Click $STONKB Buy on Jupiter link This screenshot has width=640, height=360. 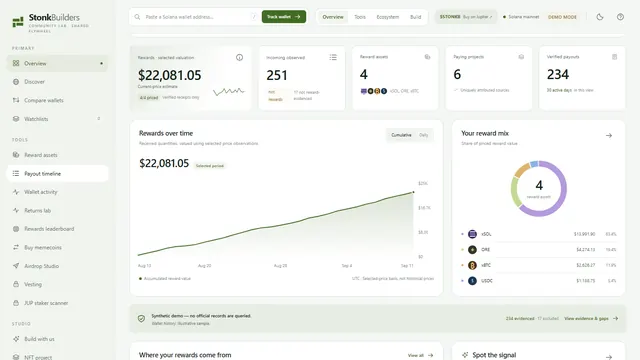466,17
